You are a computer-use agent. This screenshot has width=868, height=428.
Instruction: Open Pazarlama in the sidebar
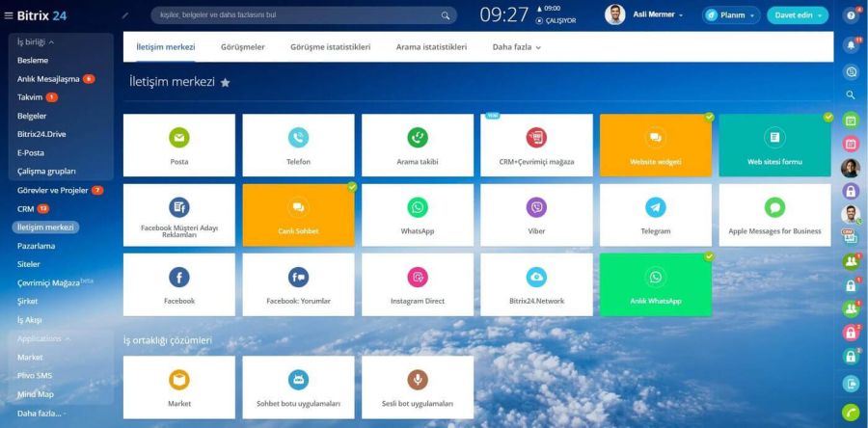(x=36, y=246)
